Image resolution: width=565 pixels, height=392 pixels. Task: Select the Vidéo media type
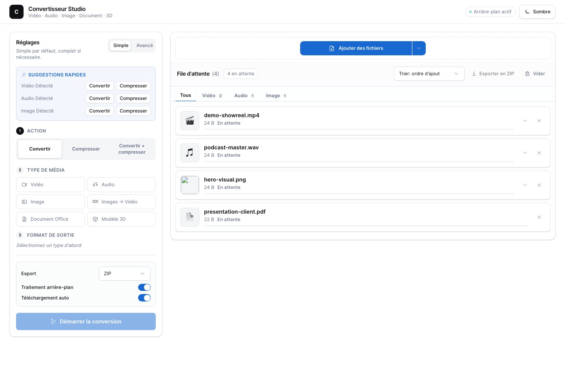point(50,185)
